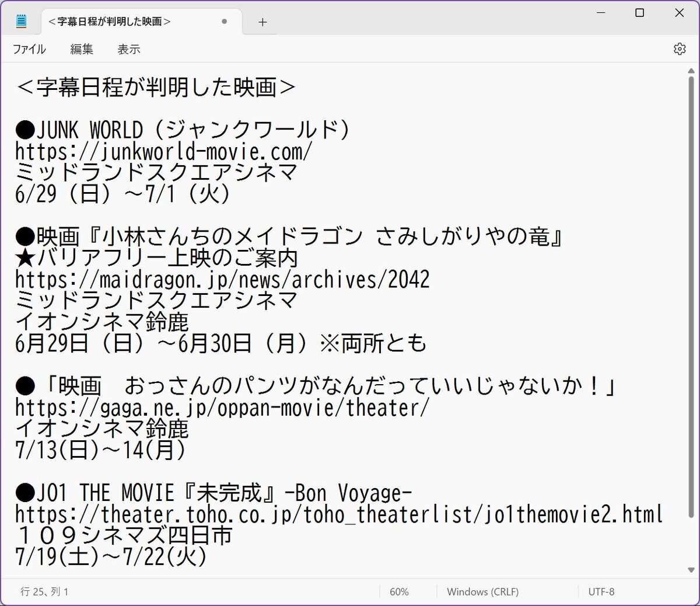Click the Notepad app icon in title bar
Screen dimensions: 700x606
(x=22, y=22)
